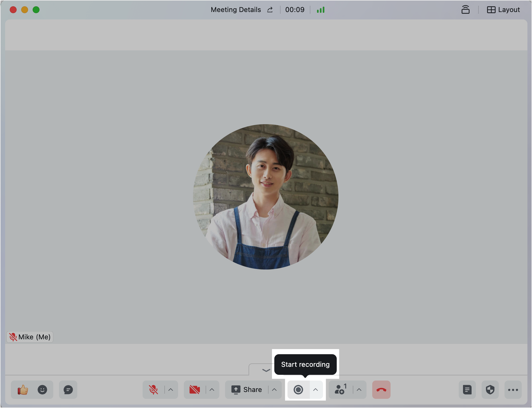This screenshot has height=408, width=532.
Task: Click the Share screen button
Action: [247, 390]
